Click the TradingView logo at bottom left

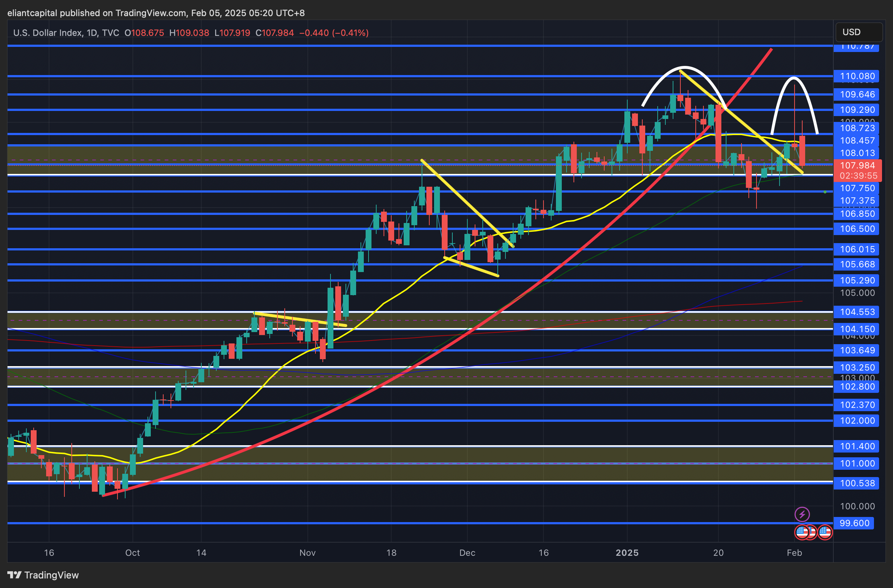(43, 575)
